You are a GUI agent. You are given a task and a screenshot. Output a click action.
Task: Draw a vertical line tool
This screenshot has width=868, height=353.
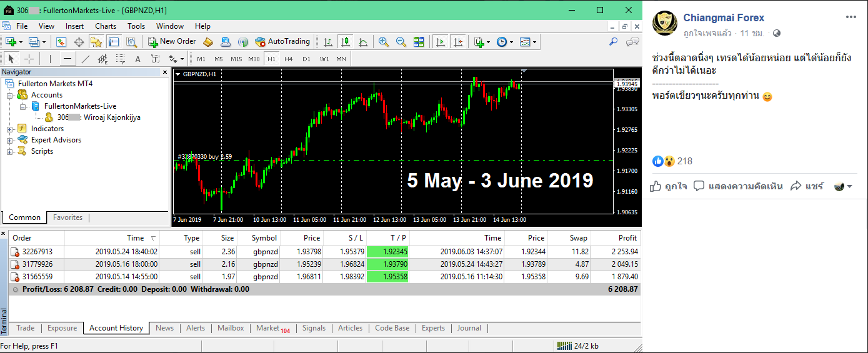(49, 59)
